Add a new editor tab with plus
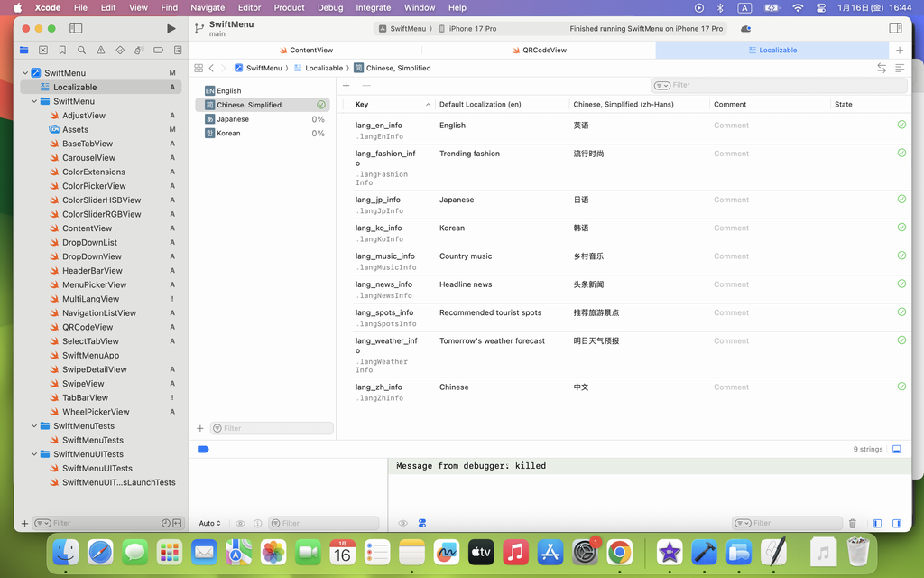 [x=899, y=51]
